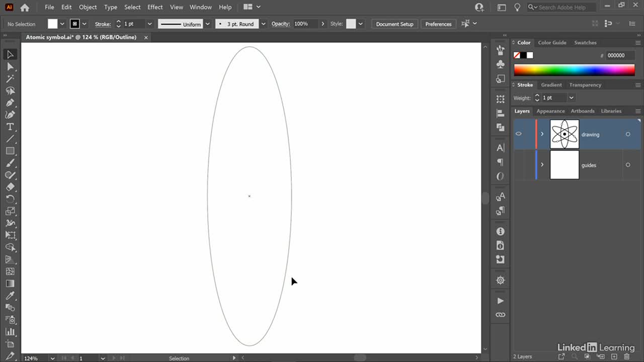Image resolution: width=644 pixels, height=362 pixels.
Task: Select the Line Segment tool
Action: click(x=10, y=139)
